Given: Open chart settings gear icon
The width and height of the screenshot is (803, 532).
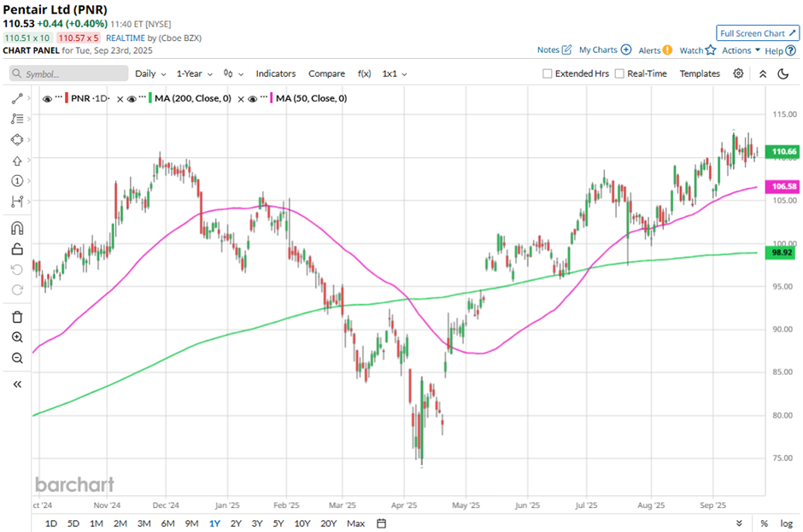Looking at the screenshot, I should tap(738, 74).
